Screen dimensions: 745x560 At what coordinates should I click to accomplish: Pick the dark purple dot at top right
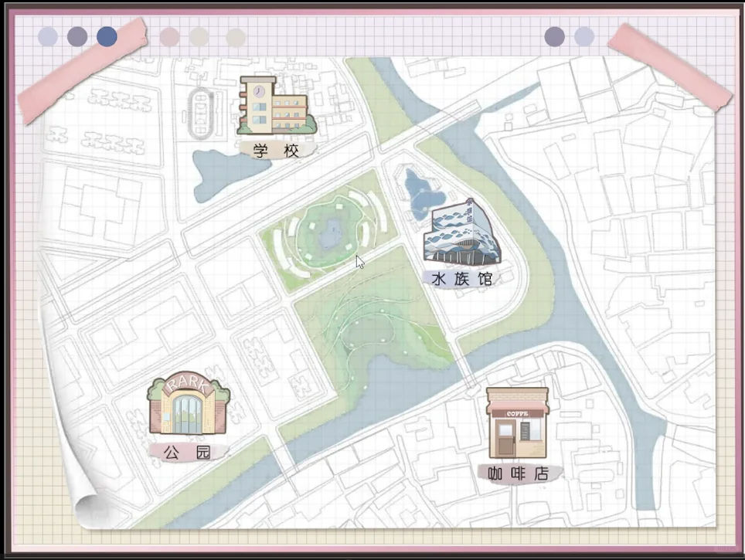554,36
